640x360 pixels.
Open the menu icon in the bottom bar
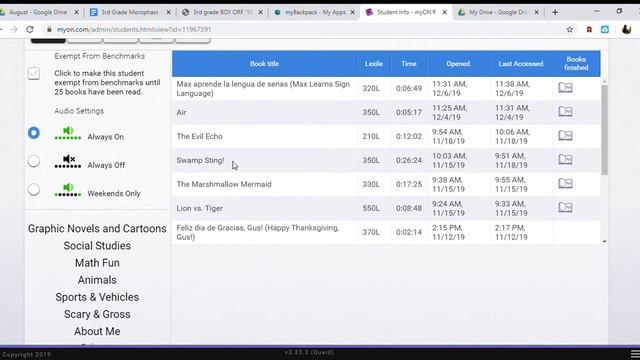pos(635,353)
